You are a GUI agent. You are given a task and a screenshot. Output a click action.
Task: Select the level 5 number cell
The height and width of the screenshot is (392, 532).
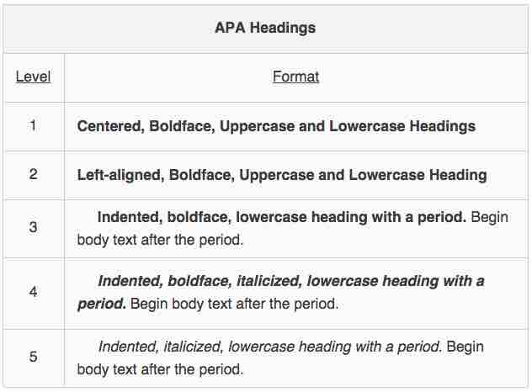tap(33, 357)
